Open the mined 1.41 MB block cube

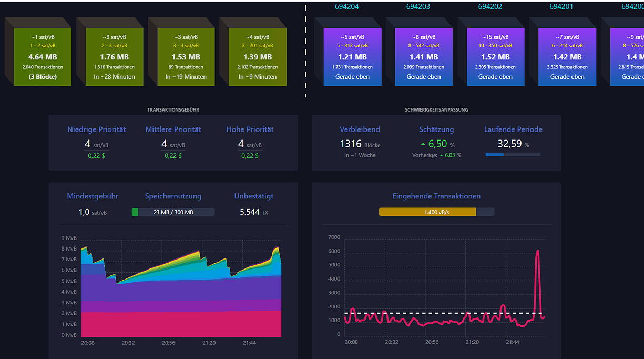click(424, 57)
